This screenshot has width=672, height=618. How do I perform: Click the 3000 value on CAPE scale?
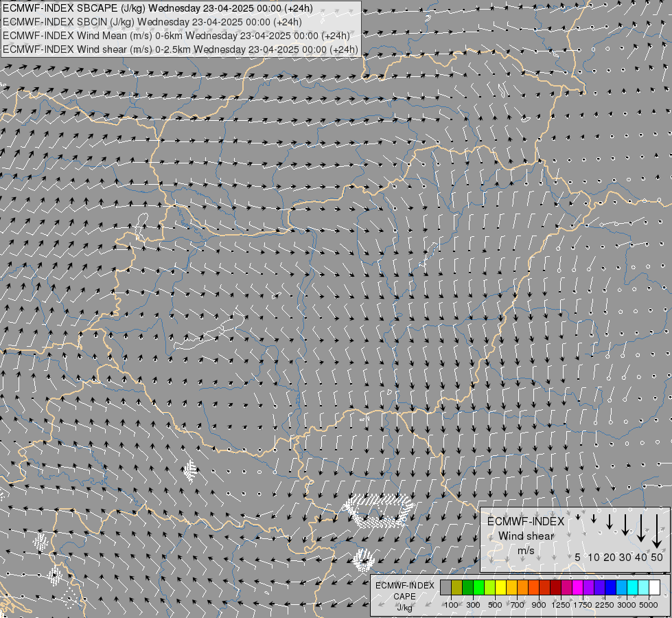tap(627, 605)
